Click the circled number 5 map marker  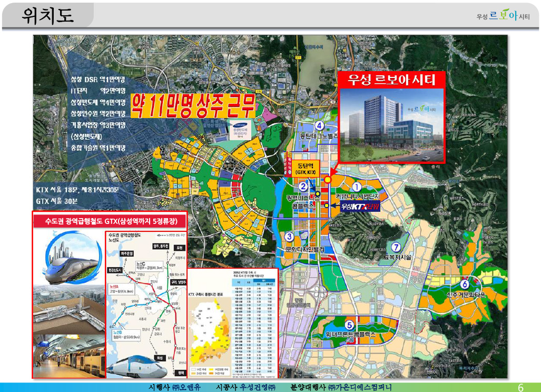[349, 325]
